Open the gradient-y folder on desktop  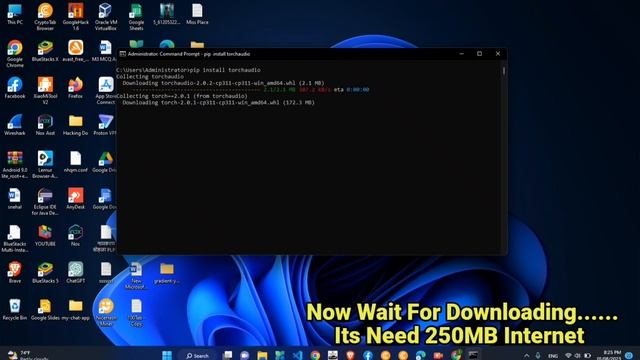coord(167,273)
